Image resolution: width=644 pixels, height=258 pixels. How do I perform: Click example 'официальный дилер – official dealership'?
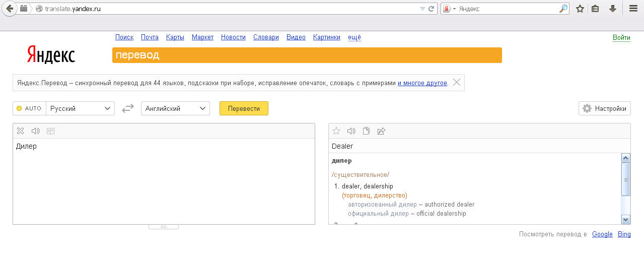click(407, 214)
